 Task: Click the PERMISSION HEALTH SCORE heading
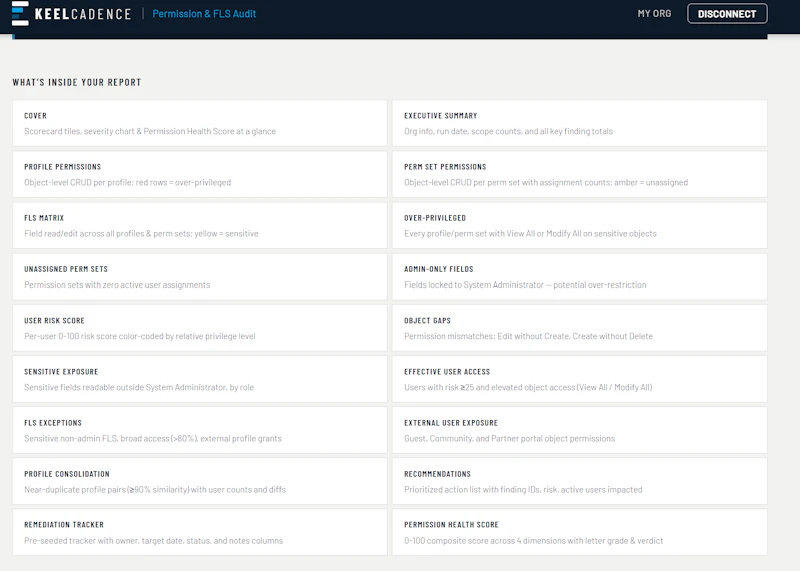tap(451, 525)
